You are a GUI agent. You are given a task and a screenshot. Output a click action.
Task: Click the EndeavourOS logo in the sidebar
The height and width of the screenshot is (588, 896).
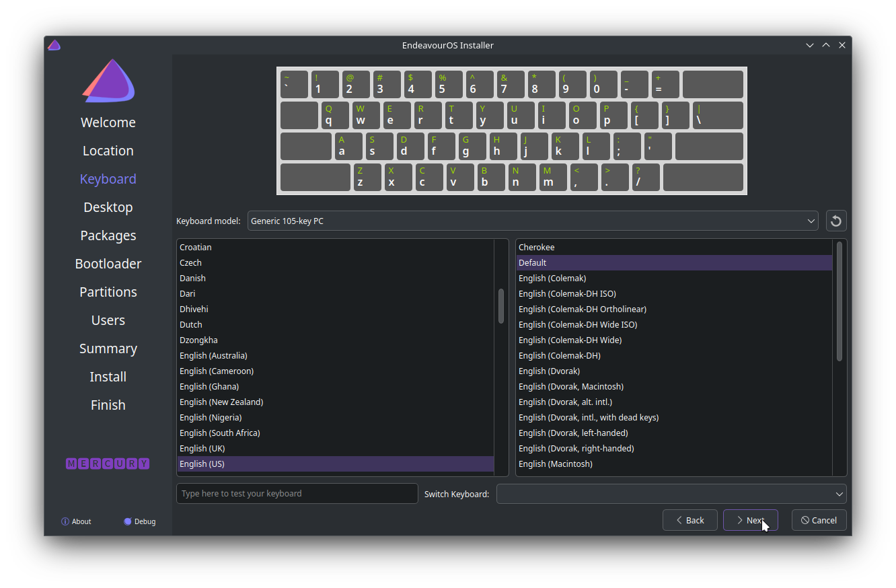coord(108,81)
